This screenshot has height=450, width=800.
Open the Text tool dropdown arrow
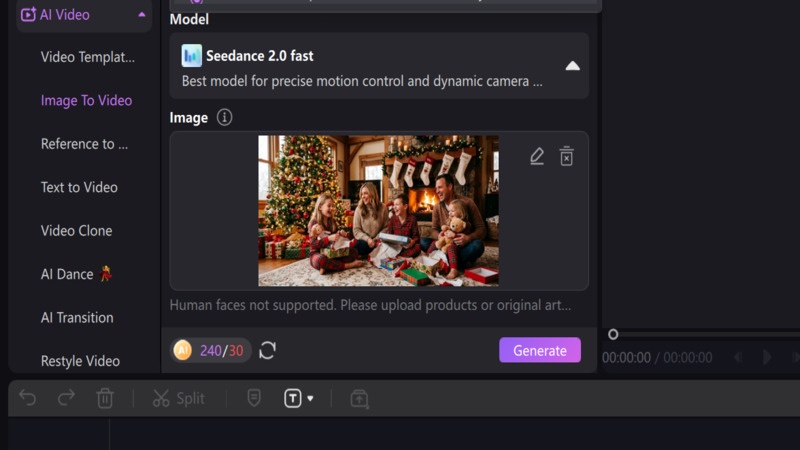click(310, 398)
